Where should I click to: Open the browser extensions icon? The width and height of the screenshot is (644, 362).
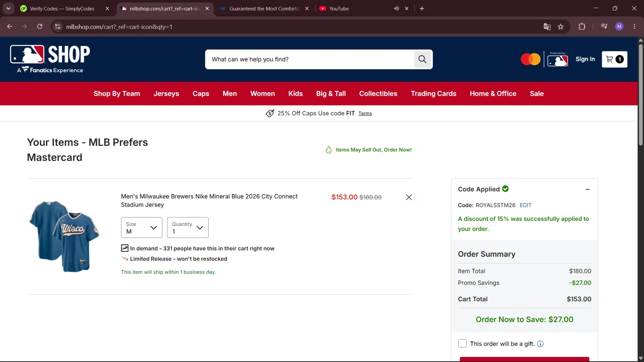[582, 27]
